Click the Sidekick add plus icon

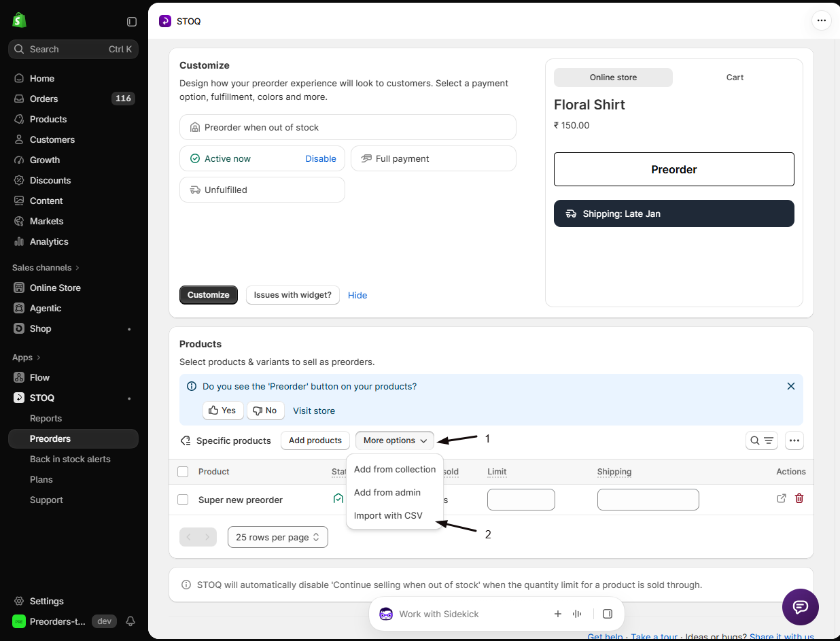coord(558,614)
